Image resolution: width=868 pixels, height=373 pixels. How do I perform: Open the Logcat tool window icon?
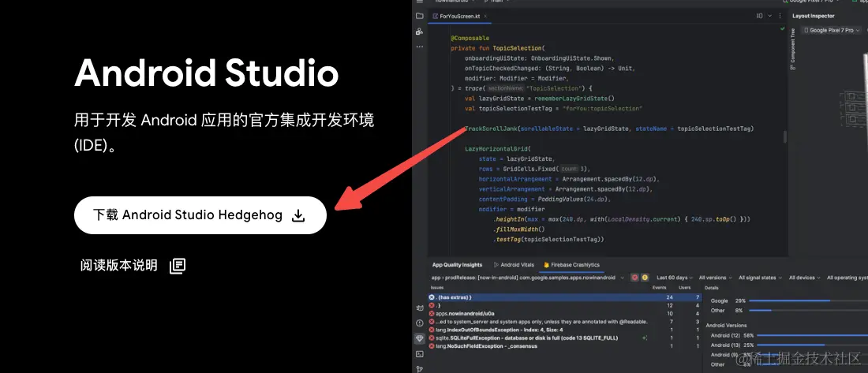[420, 308]
